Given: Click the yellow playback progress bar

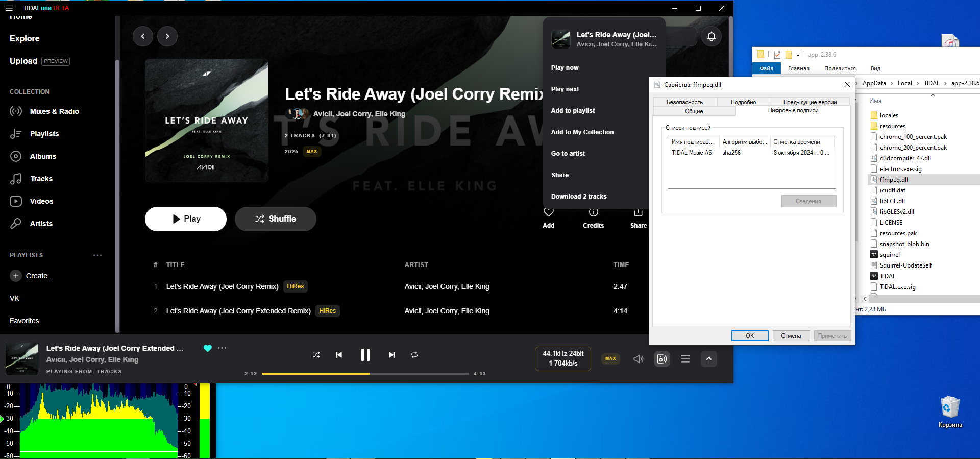Looking at the screenshot, I should (x=315, y=374).
